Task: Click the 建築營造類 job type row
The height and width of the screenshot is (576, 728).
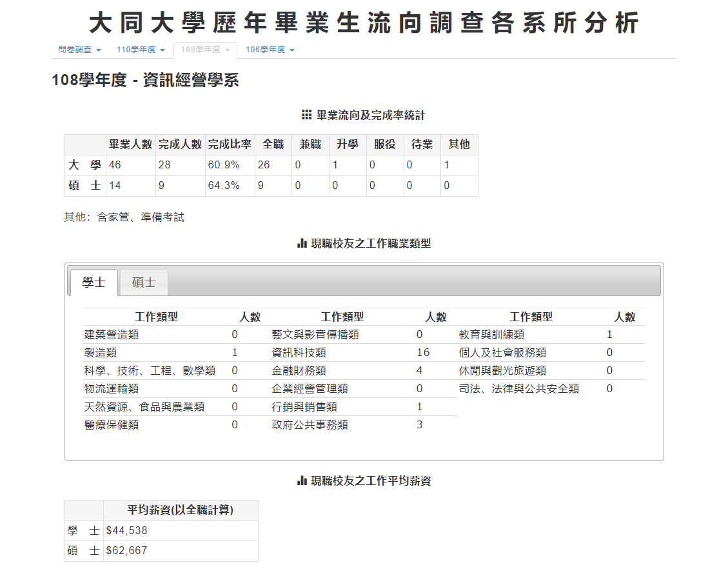Action: click(177, 335)
